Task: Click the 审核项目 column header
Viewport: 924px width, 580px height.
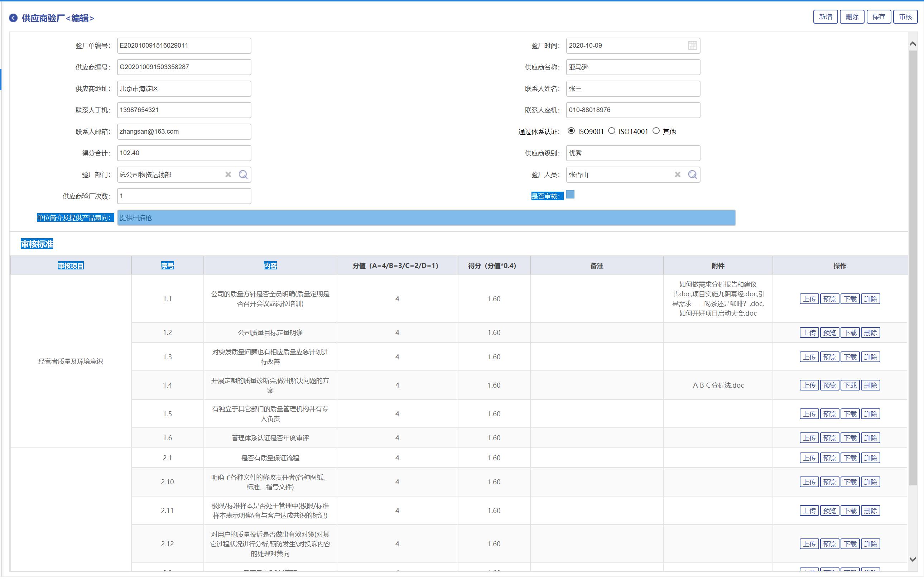Action: (x=71, y=266)
